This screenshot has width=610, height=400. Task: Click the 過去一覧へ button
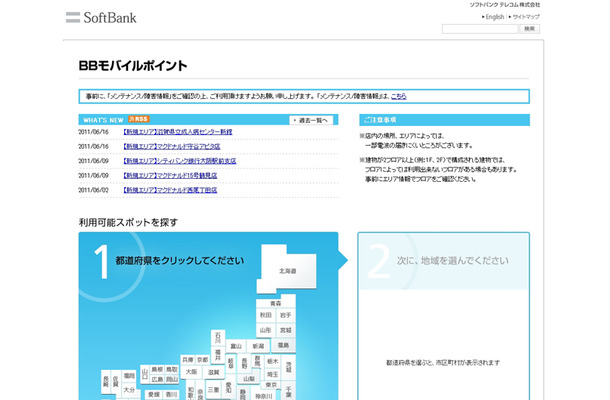point(311,120)
